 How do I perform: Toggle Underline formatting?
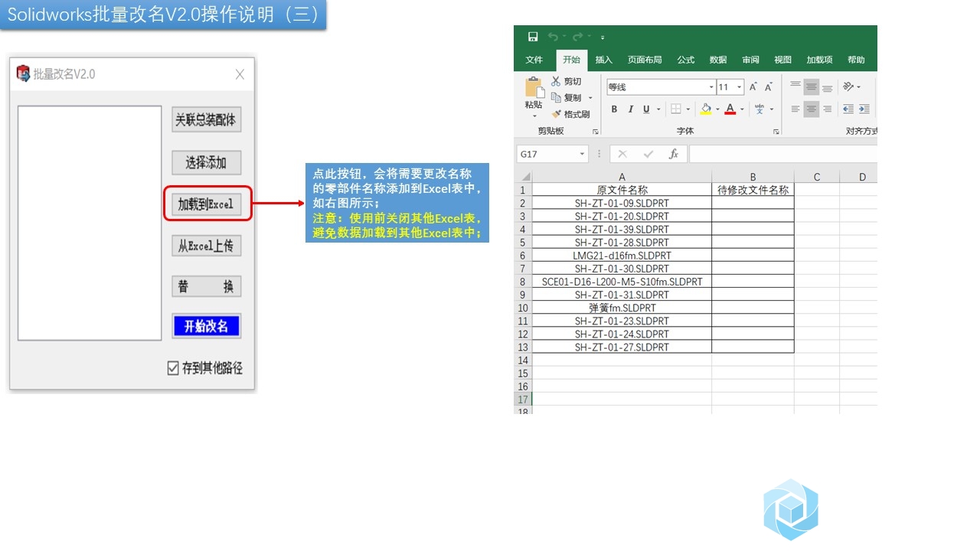(x=646, y=109)
